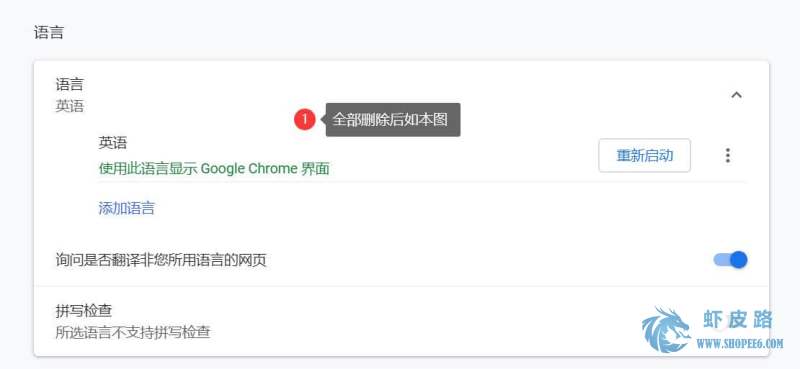Click the 询问是否翻译非您所用语言的网页 label
The image size is (800, 369).
click(161, 260)
